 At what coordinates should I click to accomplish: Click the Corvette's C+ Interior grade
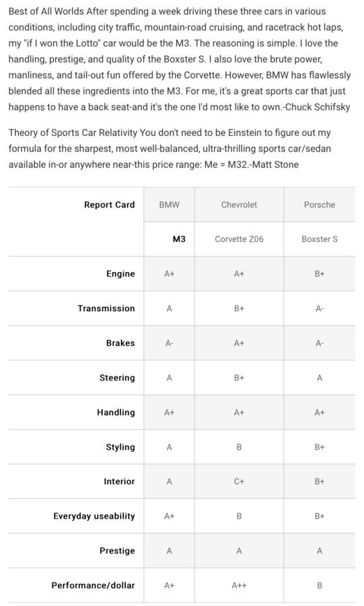coord(239,481)
